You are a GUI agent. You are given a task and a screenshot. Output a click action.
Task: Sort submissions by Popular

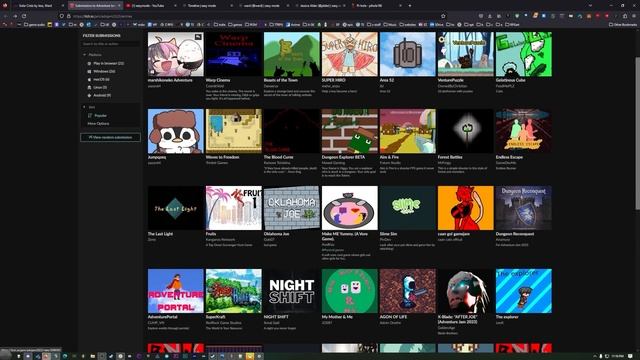pos(100,116)
